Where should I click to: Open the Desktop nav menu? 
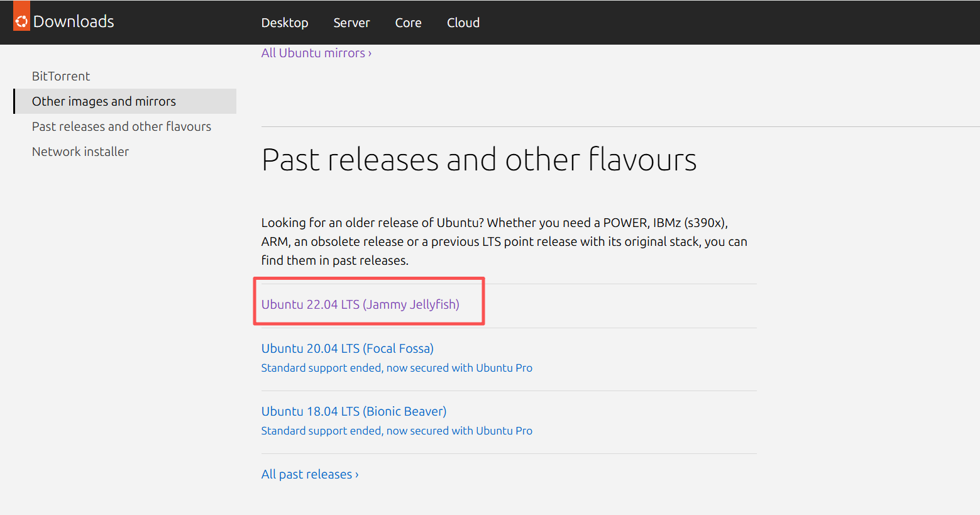[285, 23]
